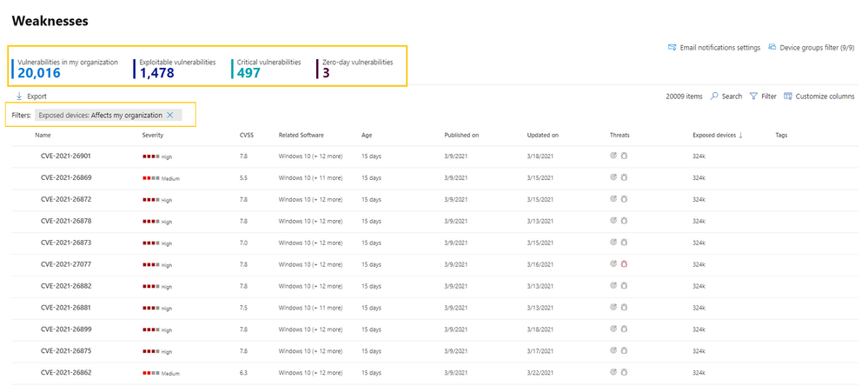This screenshot has height=386, width=868.
Task: Click the Export download icon
Action: (19, 96)
